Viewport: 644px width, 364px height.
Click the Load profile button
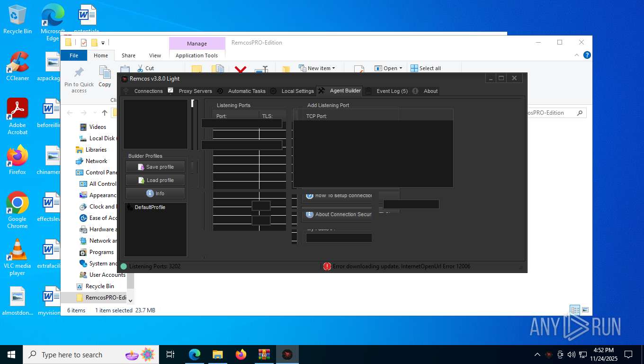tap(155, 180)
